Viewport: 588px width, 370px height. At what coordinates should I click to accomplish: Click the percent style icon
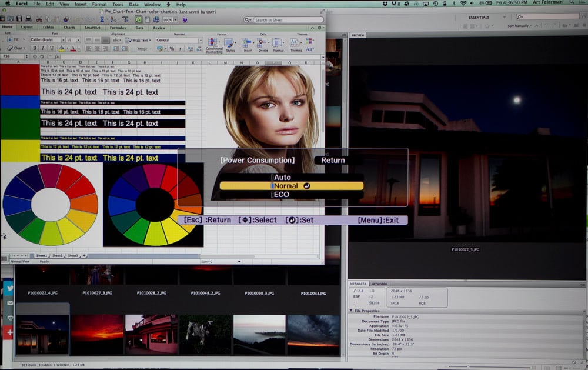tap(172, 49)
